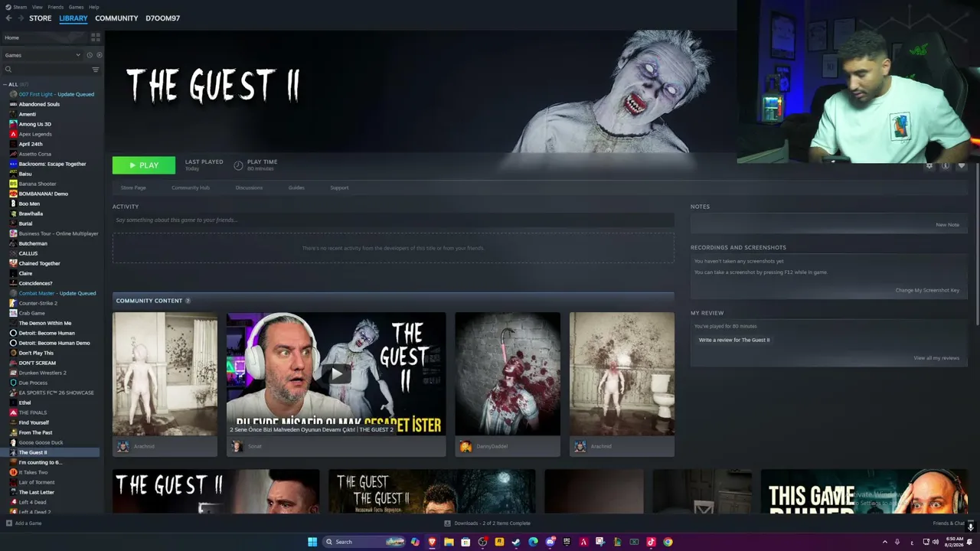Create a New Note
This screenshot has height=551, width=980.
[947, 225]
